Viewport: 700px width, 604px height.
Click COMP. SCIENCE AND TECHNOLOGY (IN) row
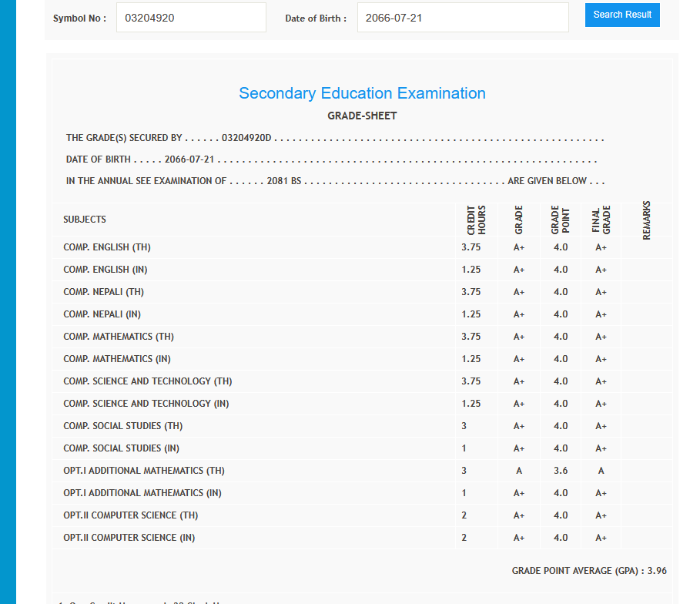pyautogui.click(x=146, y=404)
